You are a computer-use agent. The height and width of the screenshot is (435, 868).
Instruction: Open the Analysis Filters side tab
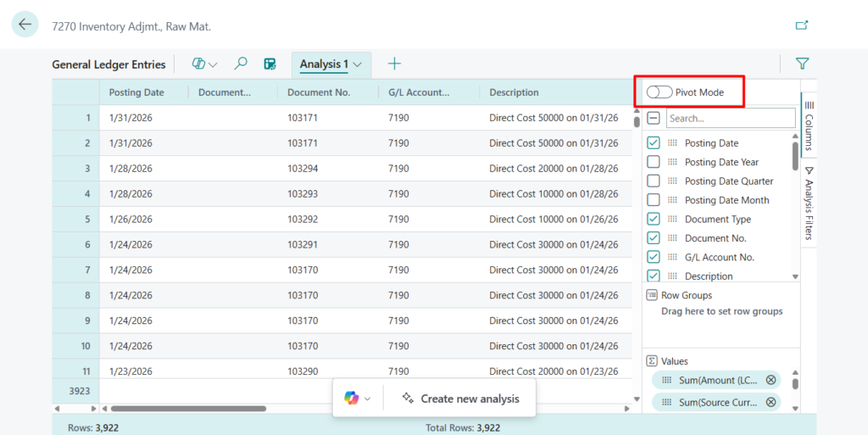pos(809,204)
